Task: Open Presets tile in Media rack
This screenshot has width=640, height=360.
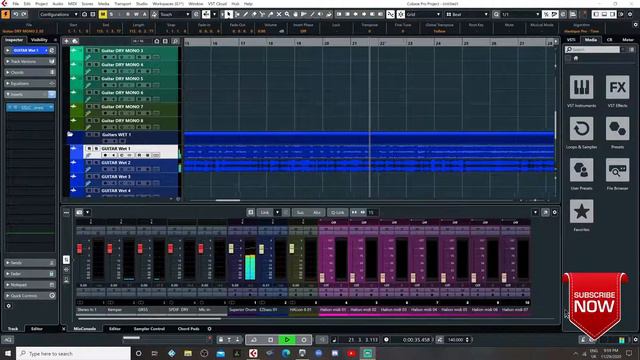Action: coord(617,129)
